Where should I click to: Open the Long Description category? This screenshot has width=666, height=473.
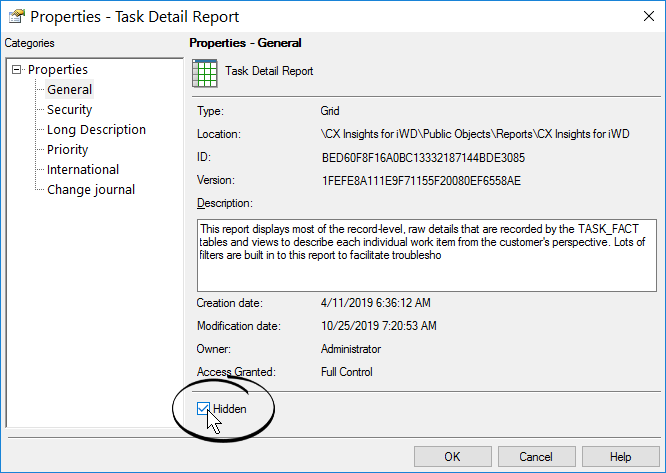pyautogui.click(x=96, y=130)
